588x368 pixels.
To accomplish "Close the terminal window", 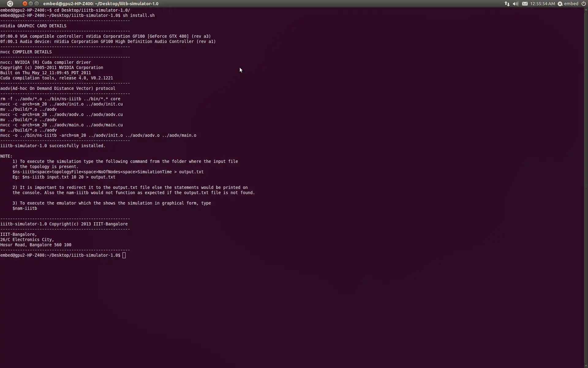I will [25, 3].
